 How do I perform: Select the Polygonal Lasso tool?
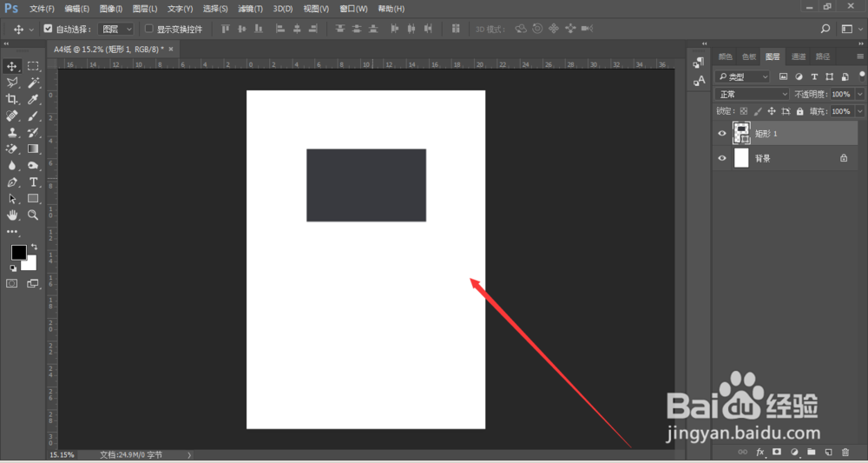[11, 83]
